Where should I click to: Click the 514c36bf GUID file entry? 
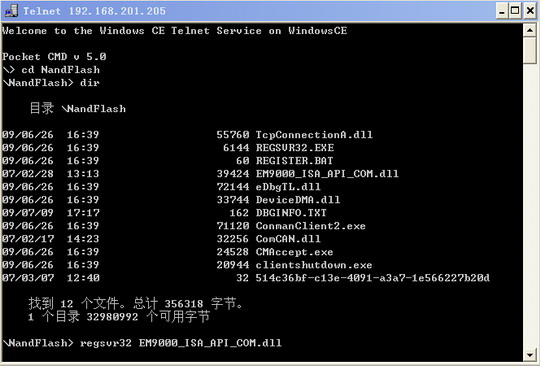[x=372, y=278]
